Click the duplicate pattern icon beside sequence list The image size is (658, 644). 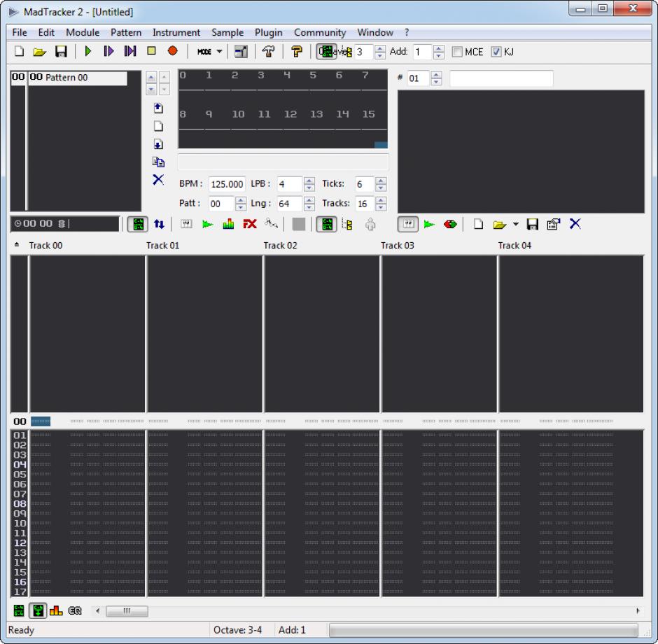pyautogui.click(x=158, y=162)
